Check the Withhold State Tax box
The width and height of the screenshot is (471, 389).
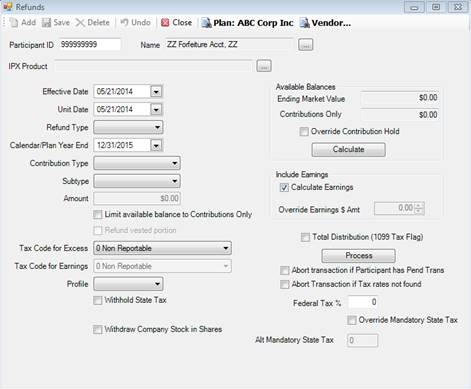[x=98, y=300]
